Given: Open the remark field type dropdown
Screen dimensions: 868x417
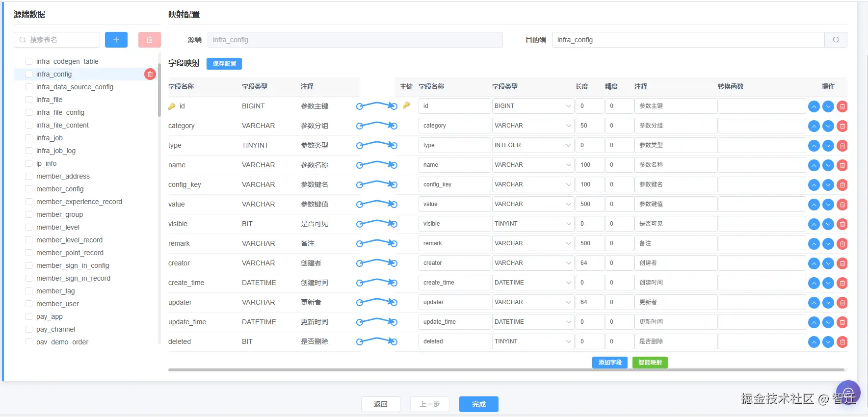Looking at the screenshot, I should pos(533,243).
